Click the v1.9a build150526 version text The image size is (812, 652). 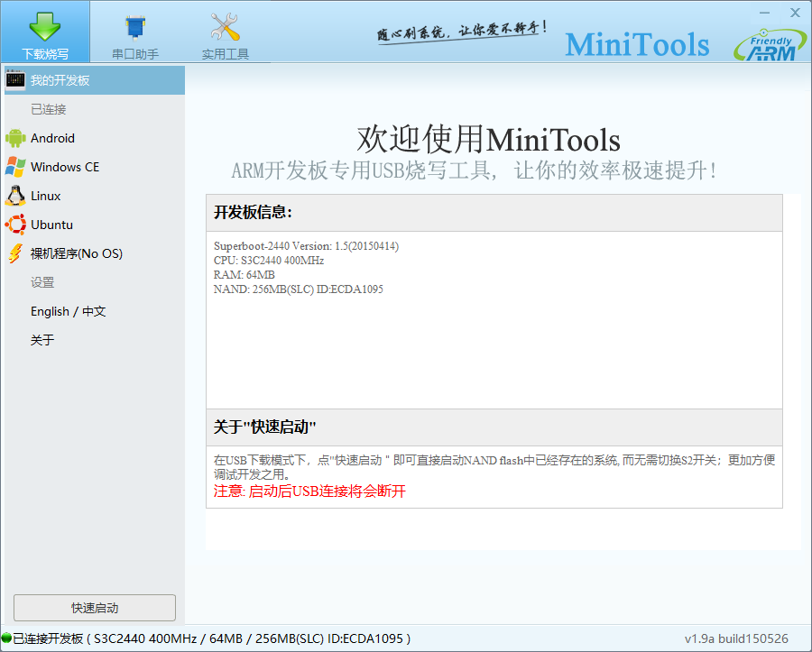[x=736, y=638]
